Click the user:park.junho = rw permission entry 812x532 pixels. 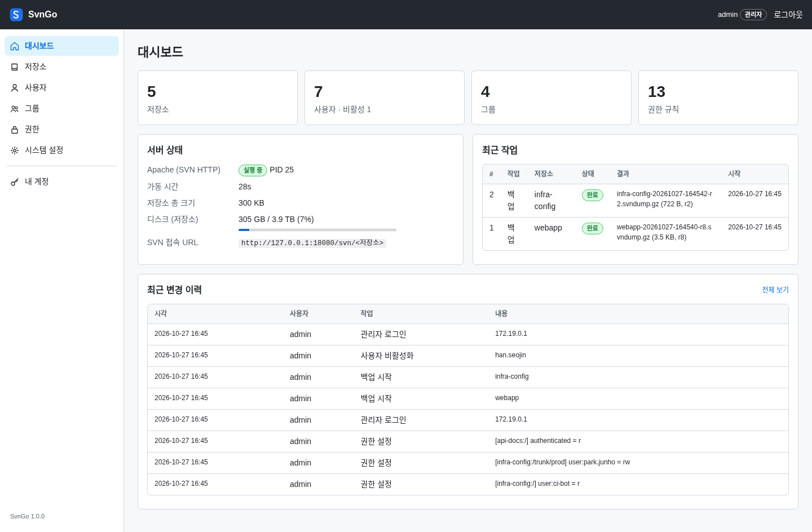pos(562,462)
